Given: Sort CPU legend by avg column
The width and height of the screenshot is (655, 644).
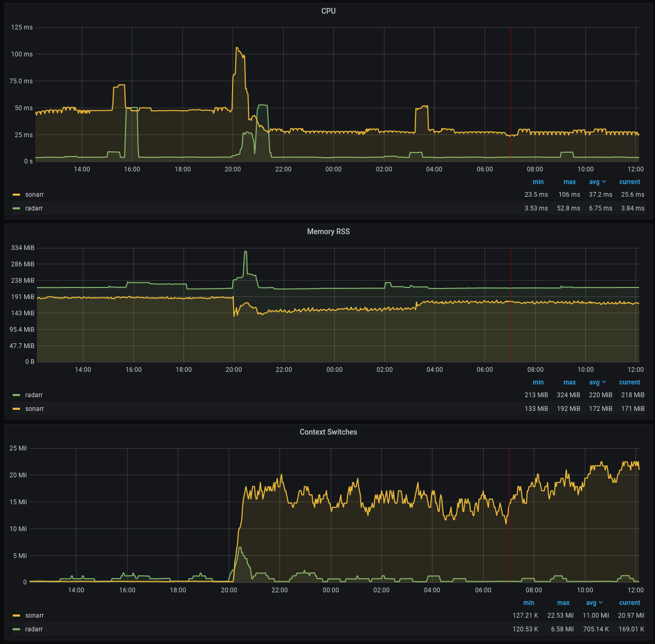Looking at the screenshot, I should 594,182.
